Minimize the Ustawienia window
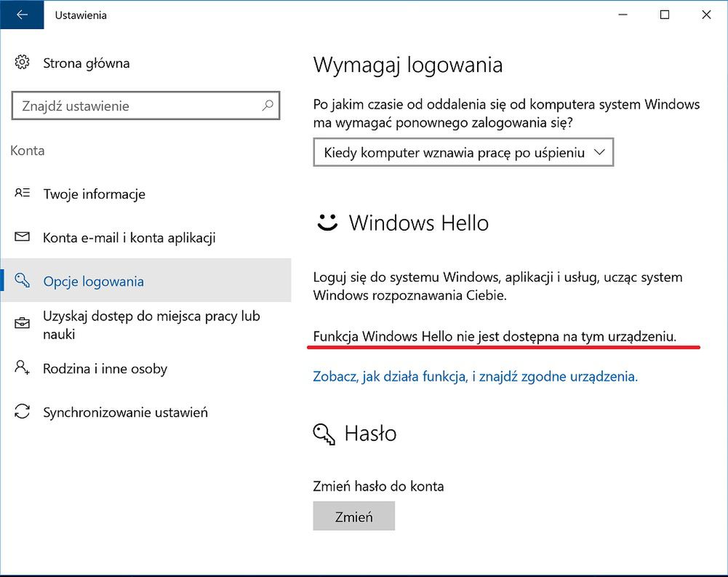 click(623, 15)
